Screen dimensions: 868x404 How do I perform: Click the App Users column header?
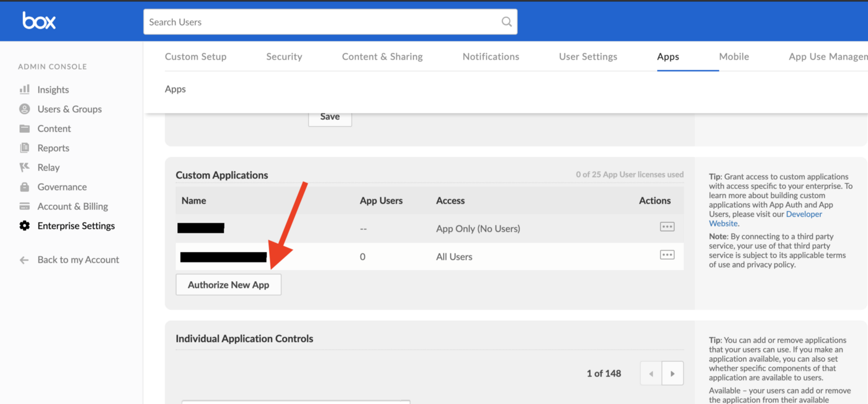(x=381, y=200)
